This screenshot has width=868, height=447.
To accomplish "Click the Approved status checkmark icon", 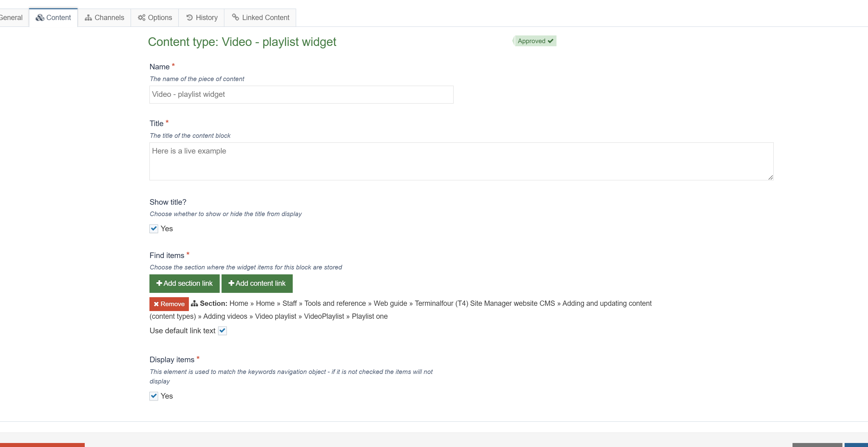I will [x=551, y=41].
